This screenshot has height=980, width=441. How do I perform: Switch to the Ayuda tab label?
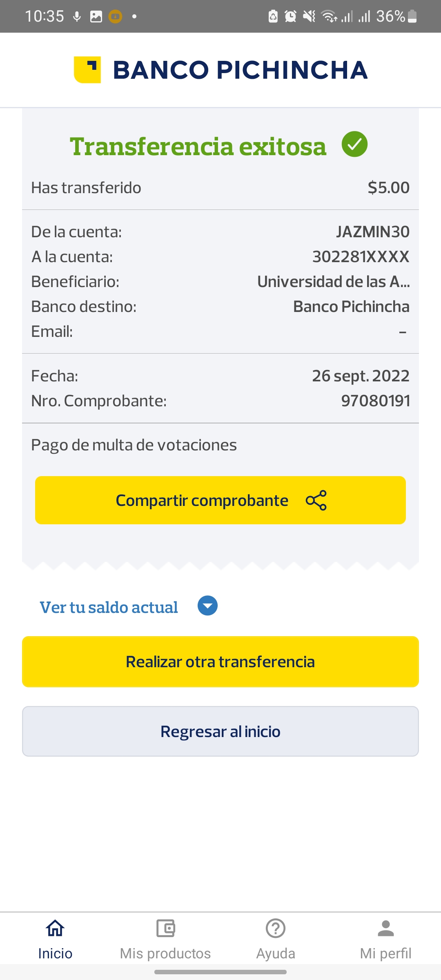click(276, 953)
